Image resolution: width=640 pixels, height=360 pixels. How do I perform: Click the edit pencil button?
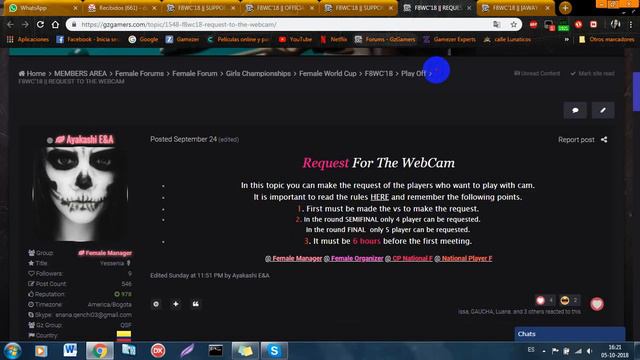[603, 110]
